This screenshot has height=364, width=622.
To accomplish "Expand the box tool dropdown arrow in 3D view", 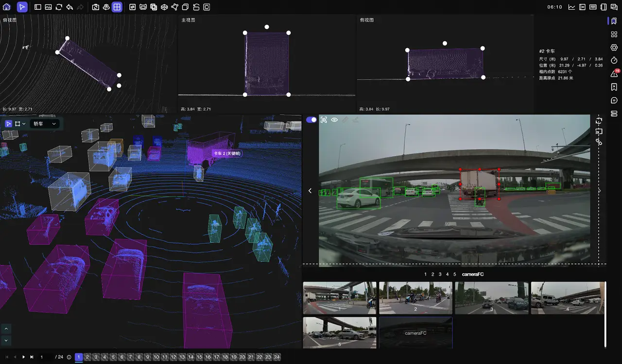I will 24,124.
